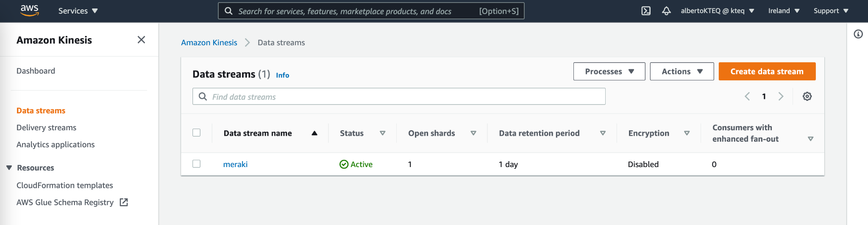Image resolution: width=868 pixels, height=225 pixels.
Task: Click the '1 day' retention value
Action: [x=508, y=164]
